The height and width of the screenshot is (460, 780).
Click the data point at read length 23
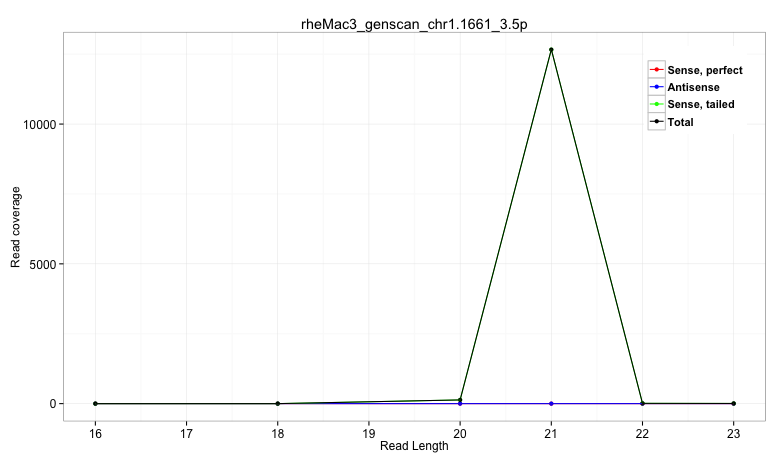pyautogui.click(x=733, y=404)
